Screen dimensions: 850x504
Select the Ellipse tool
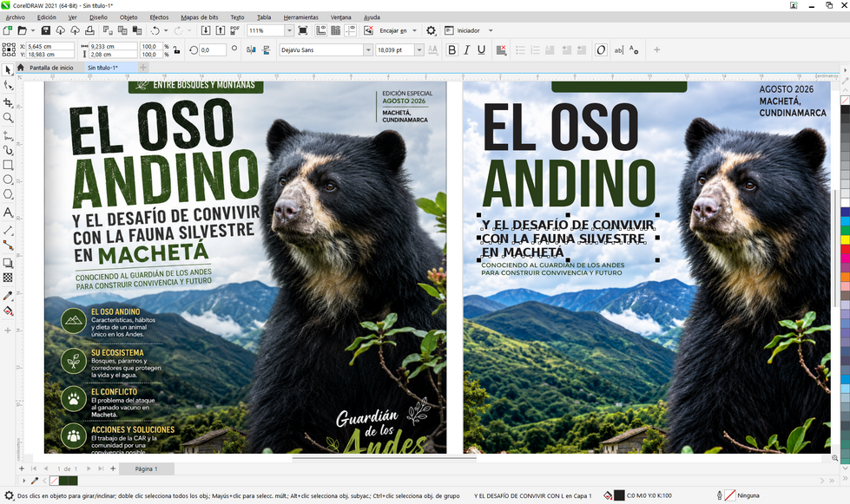(x=8, y=180)
